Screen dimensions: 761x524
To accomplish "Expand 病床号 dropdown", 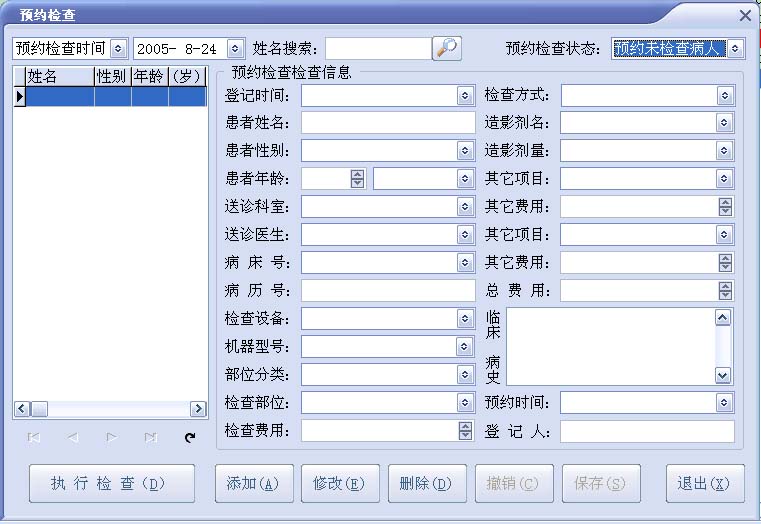I will pyautogui.click(x=465, y=262).
